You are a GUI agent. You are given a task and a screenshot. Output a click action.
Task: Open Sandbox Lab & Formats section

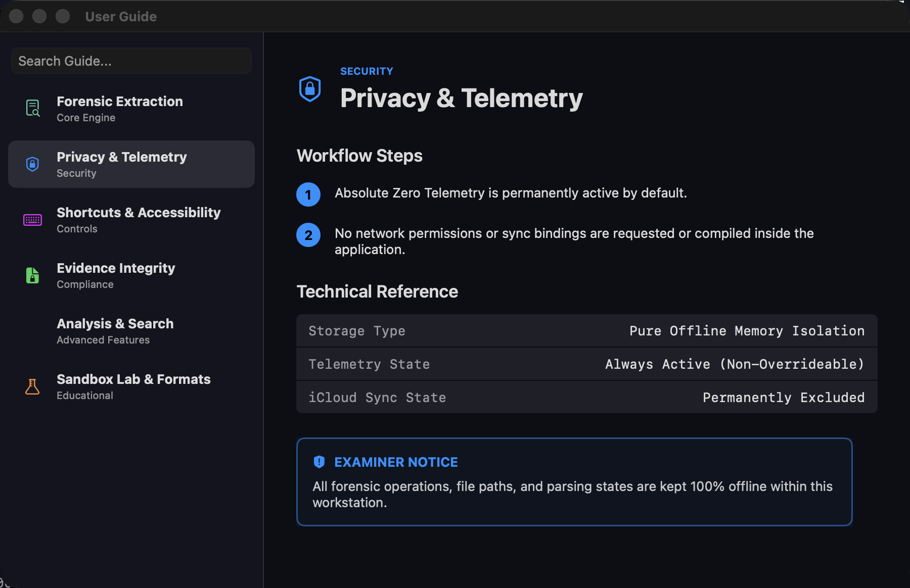pyautogui.click(x=131, y=386)
